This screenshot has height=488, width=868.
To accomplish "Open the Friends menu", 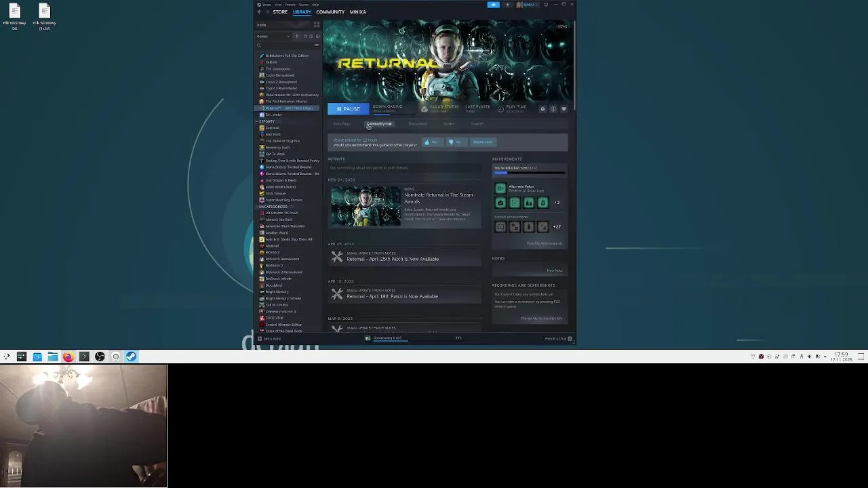I will 290,5.
